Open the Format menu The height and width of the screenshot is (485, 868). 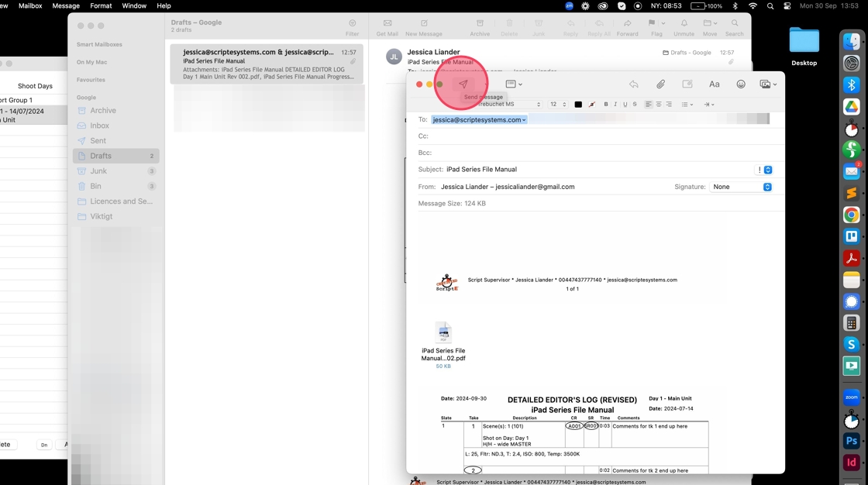(101, 5)
